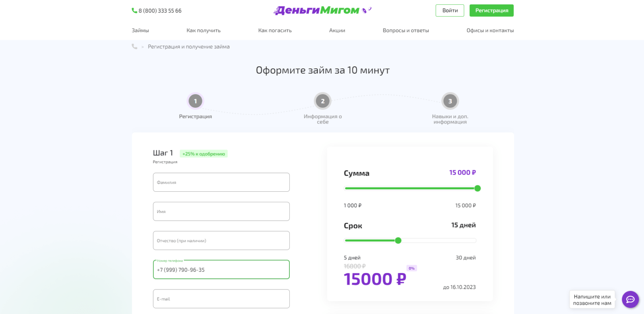
Task: Call the 8 (800) 333 55 66 number
Action: coord(160,11)
